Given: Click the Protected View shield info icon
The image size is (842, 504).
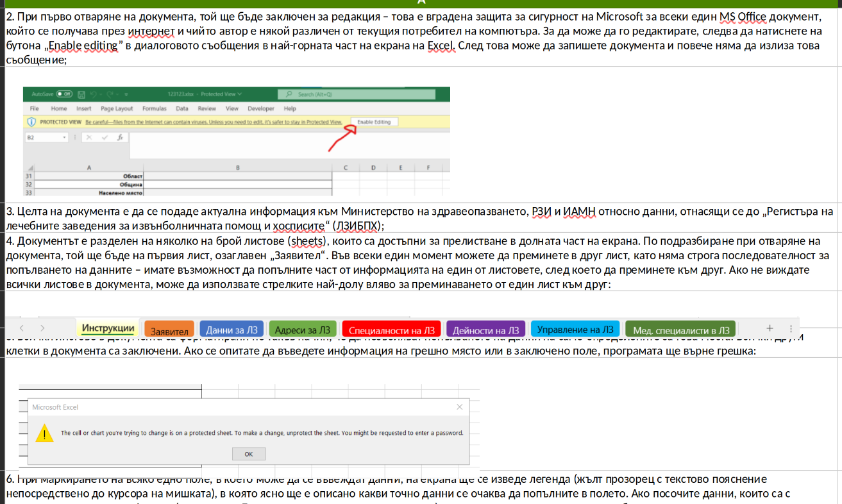Looking at the screenshot, I should (31, 122).
